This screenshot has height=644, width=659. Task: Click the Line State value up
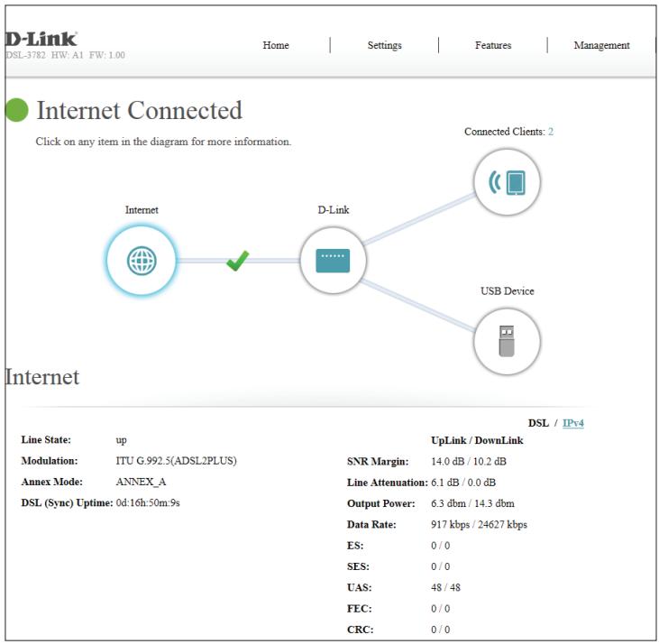[121, 440]
